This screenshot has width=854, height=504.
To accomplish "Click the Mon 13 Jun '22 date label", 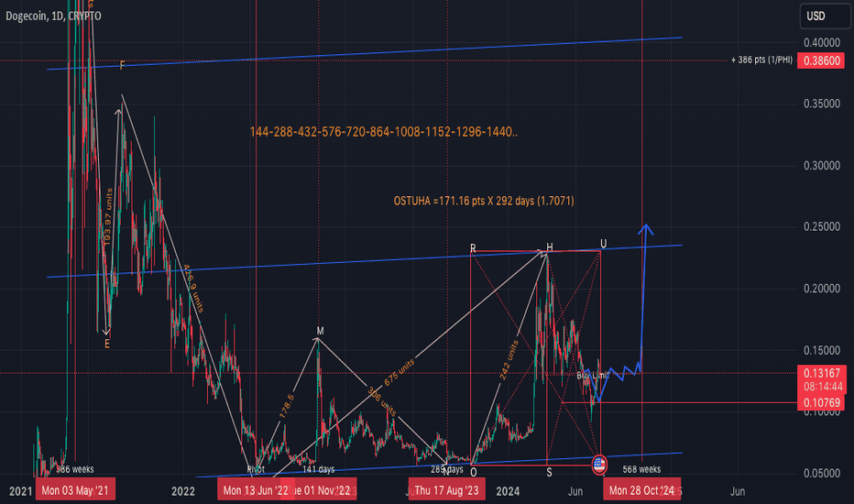I will click(x=256, y=490).
